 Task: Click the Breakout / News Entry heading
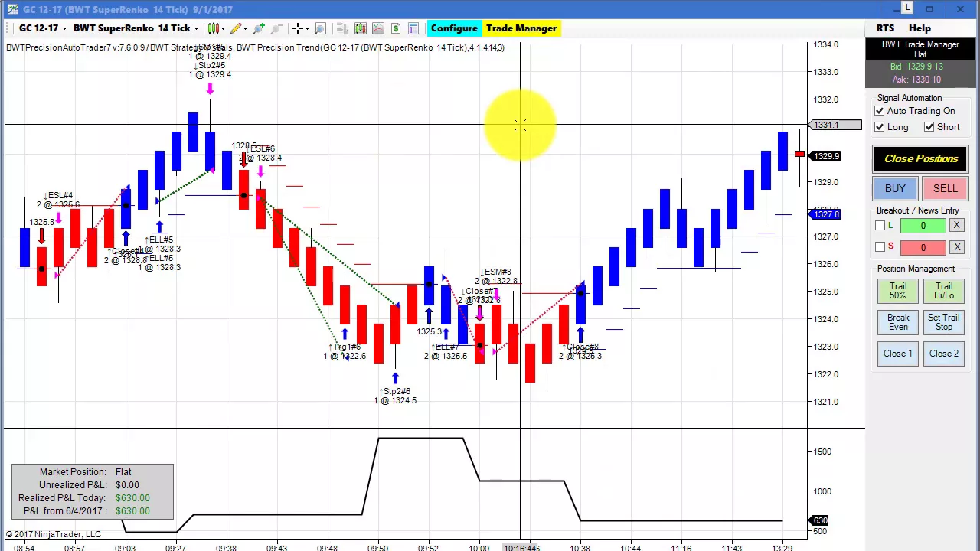[x=917, y=210]
